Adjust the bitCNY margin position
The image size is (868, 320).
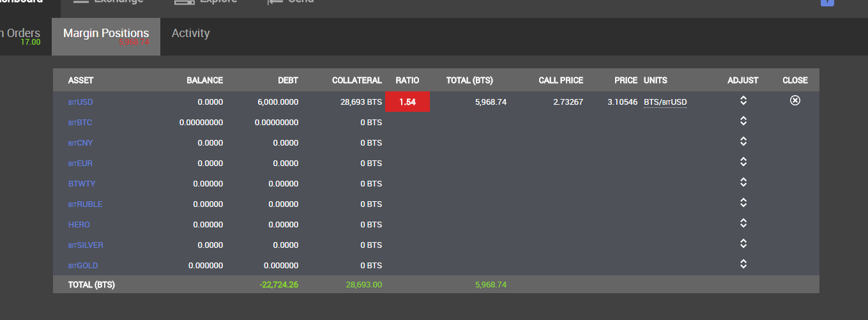(x=743, y=142)
